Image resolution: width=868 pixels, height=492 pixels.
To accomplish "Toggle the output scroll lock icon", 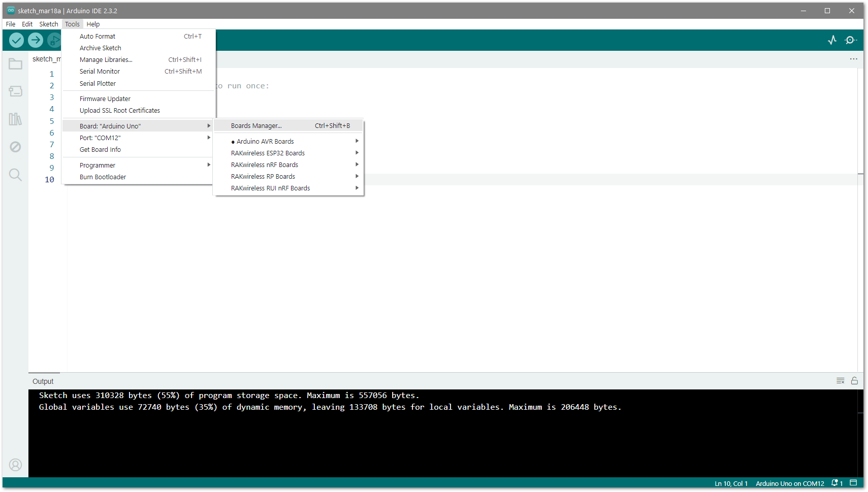I will (854, 381).
